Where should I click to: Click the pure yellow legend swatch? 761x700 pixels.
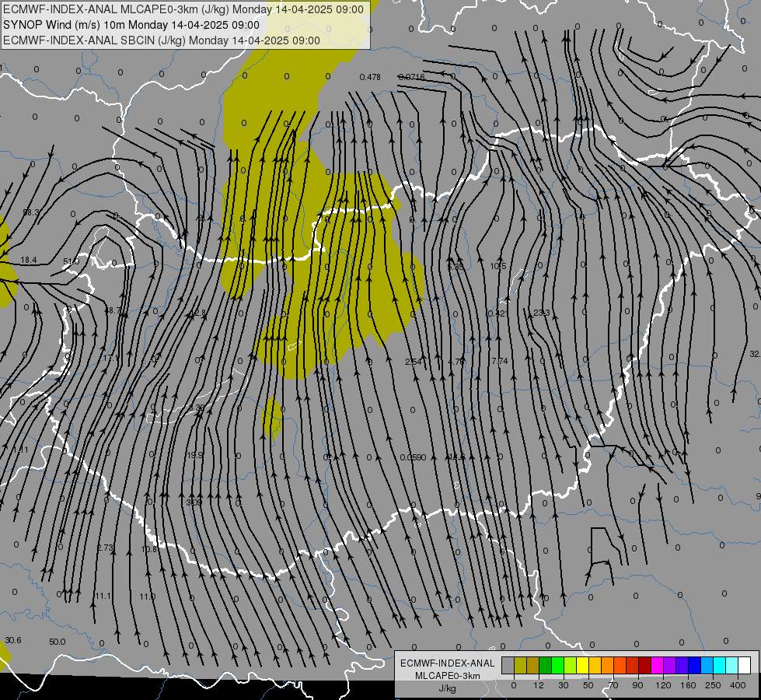[x=582, y=666]
